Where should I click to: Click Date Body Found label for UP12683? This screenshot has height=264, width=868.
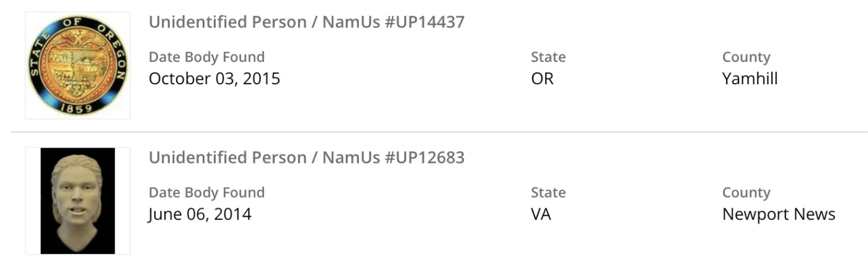point(206,193)
